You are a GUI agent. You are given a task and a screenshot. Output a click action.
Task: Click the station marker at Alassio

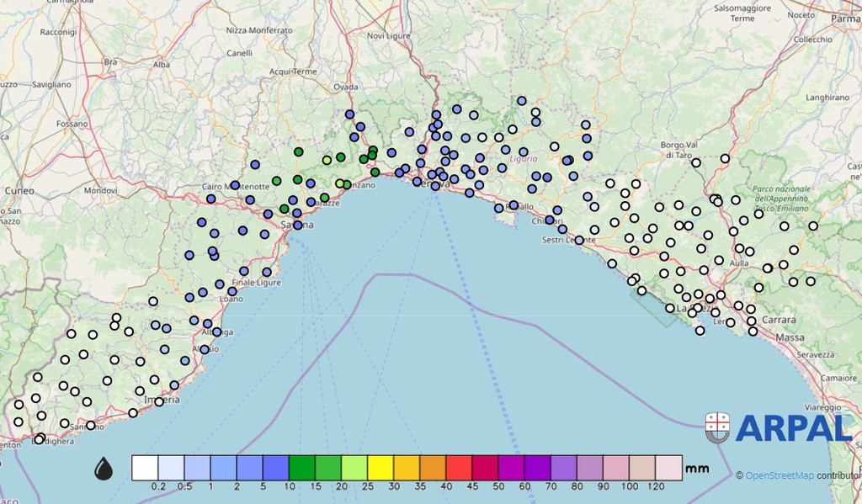click(x=205, y=349)
